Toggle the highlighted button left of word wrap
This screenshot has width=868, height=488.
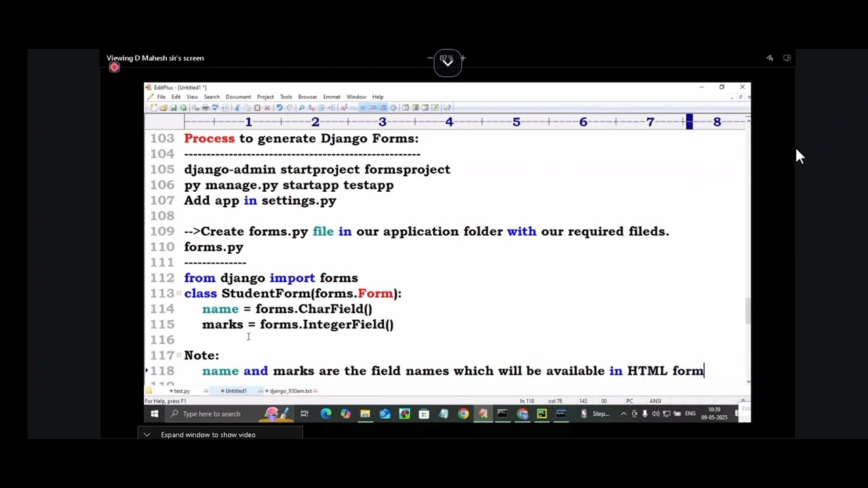363,108
